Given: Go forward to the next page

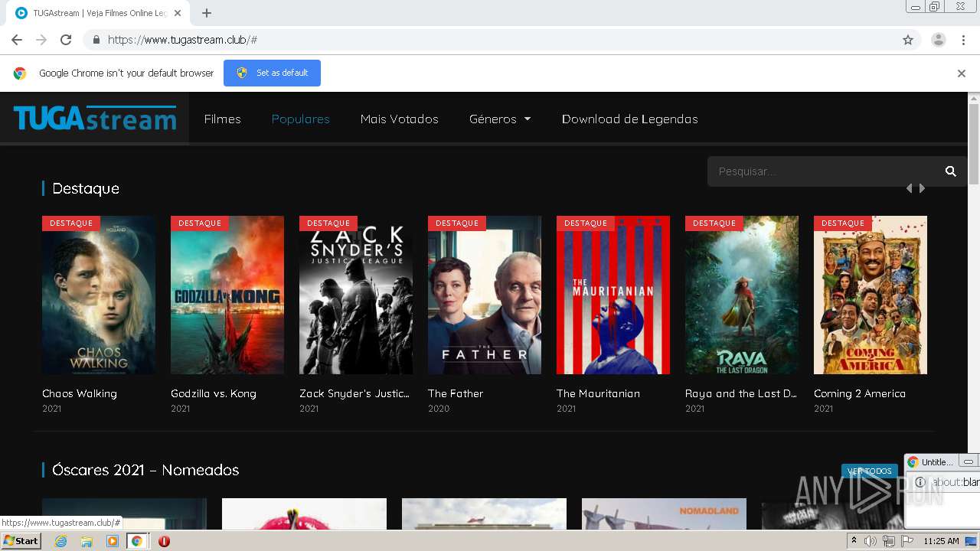Looking at the screenshot, I should (x=41, y=40).
